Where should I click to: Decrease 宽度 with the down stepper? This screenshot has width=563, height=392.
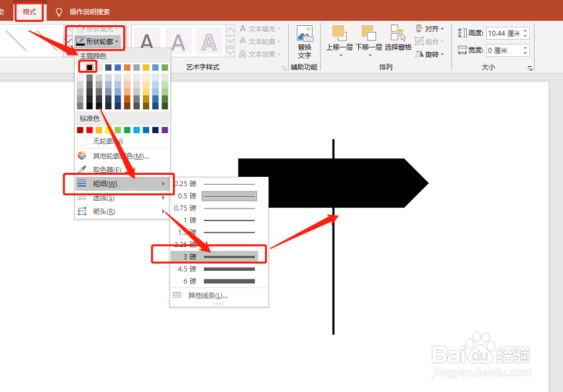point(526,53)
